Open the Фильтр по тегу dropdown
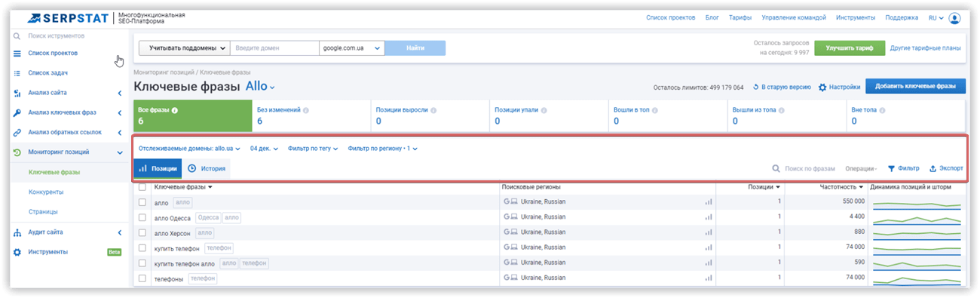 click(313, 149)
